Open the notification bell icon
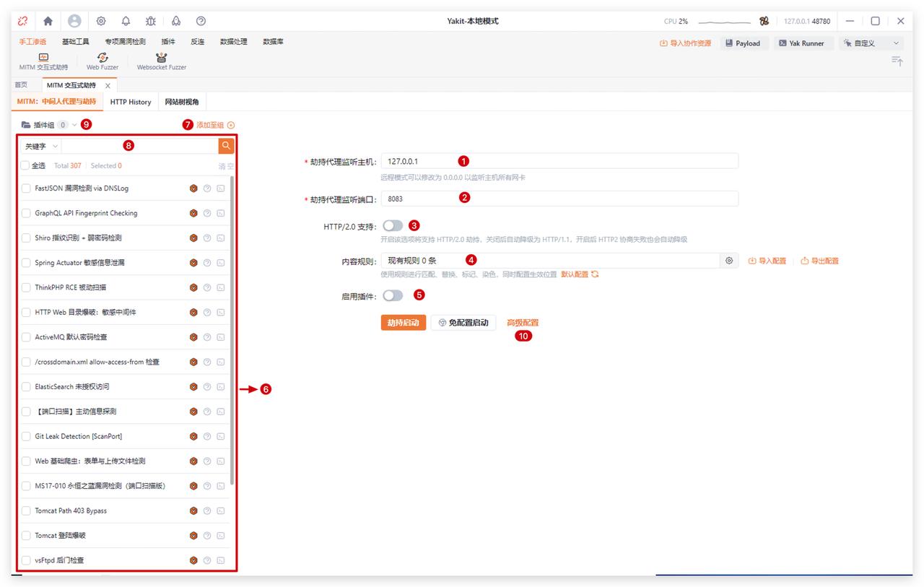Image resolution: width=924 pixels, height=587 pixels. (x=126, y=22)
